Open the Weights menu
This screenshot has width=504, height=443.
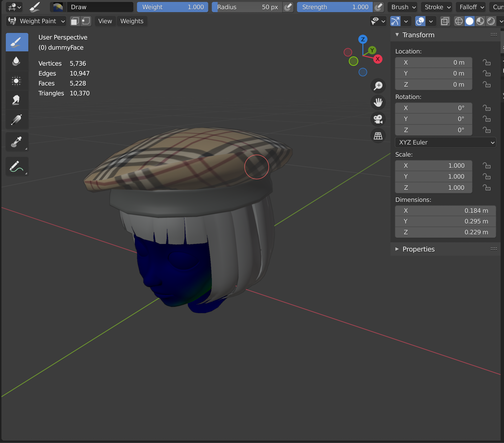(x=132, y=21)
